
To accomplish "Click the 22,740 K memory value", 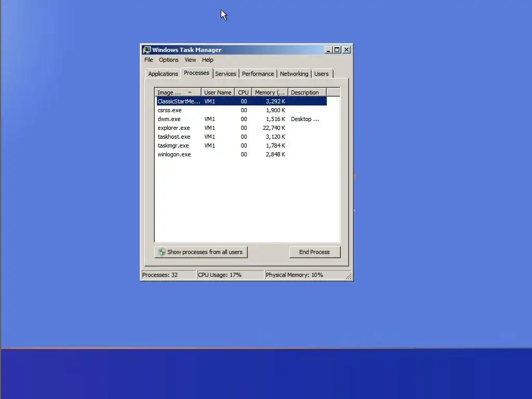I will [274, 128].
